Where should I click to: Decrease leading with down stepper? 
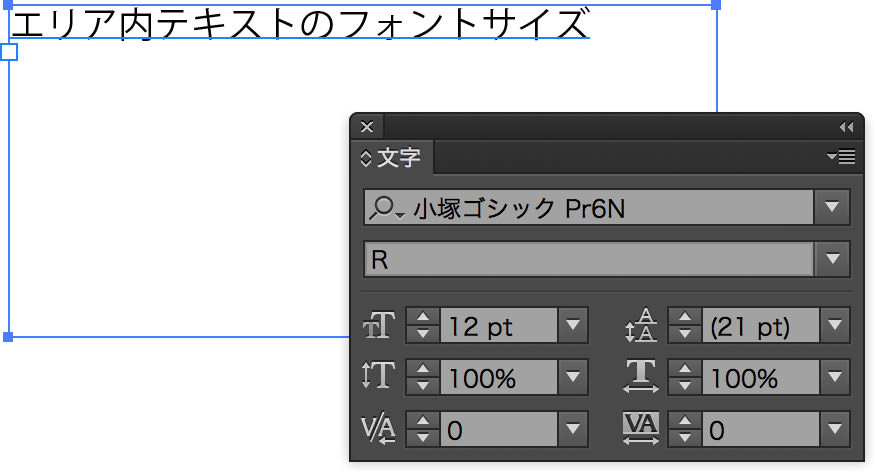pos(685,333)
